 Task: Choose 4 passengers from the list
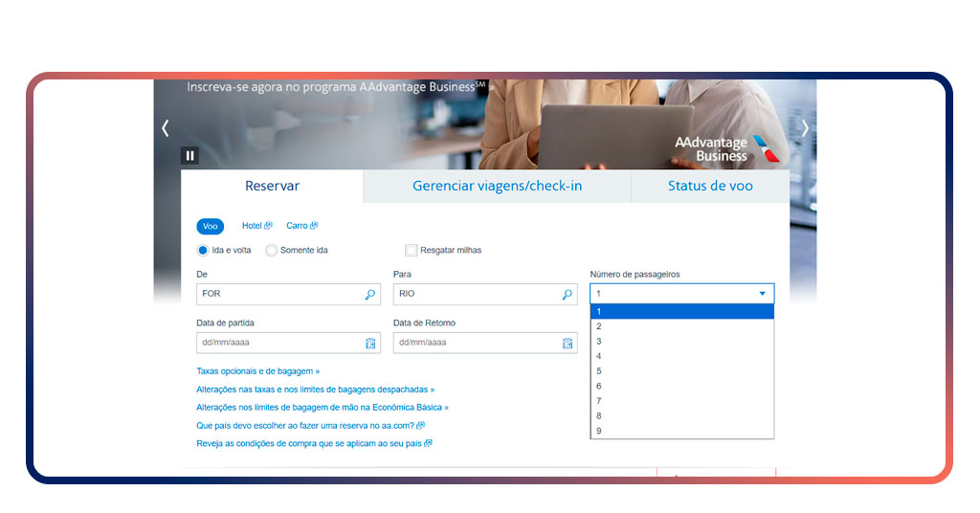click(681, 356)
